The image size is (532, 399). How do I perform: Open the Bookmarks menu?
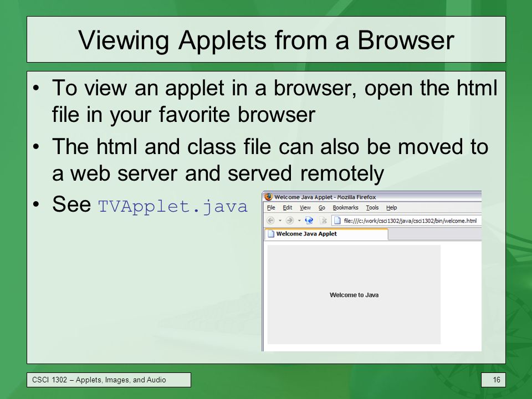click(x=345, y=208)
